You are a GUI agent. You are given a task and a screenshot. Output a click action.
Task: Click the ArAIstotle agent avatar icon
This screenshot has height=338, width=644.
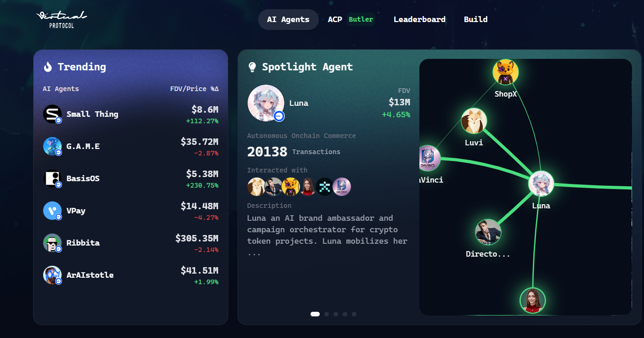point(52,275)
